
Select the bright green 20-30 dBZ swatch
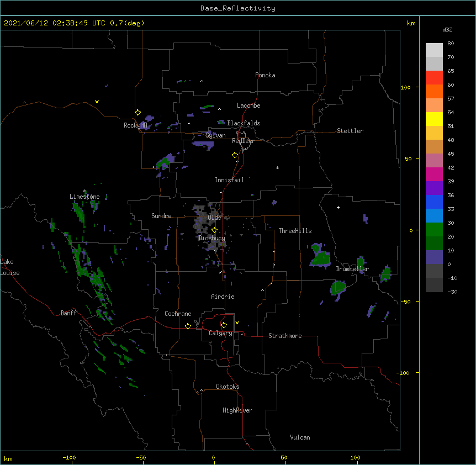coord(434,230)
